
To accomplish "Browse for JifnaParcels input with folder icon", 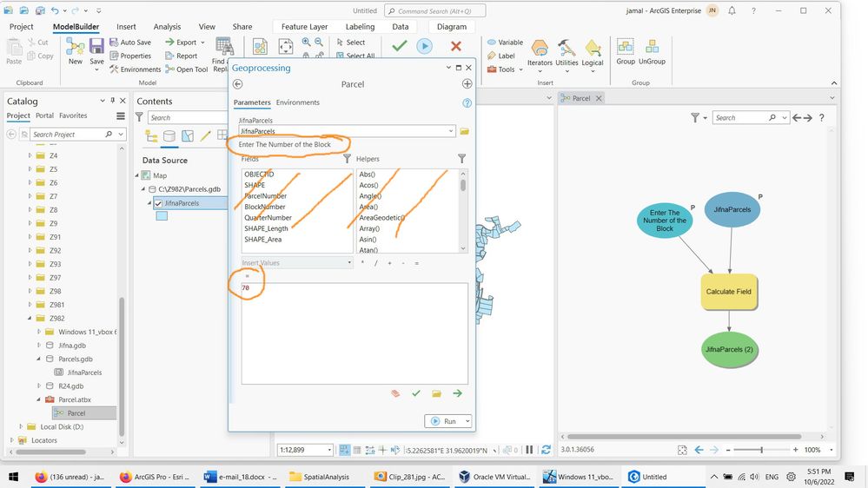I will (465, 131).
